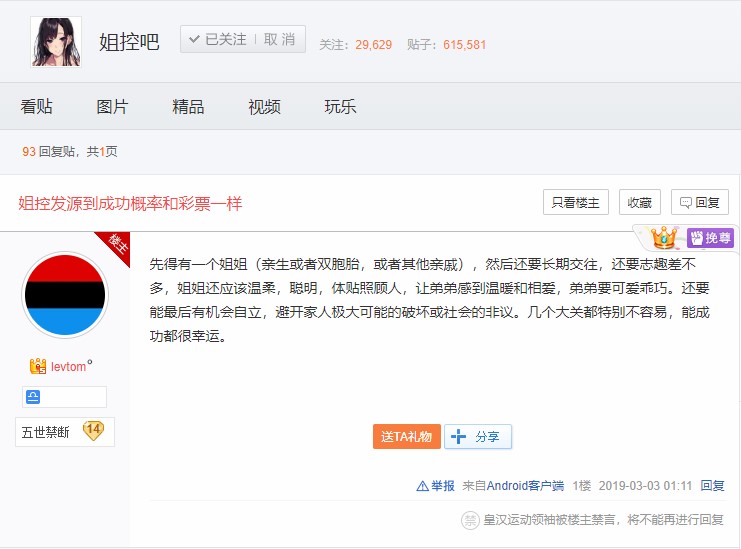This screenshot has height=549, width=741.
Task: Open the 精品 tab
Action: coord(188,107)
